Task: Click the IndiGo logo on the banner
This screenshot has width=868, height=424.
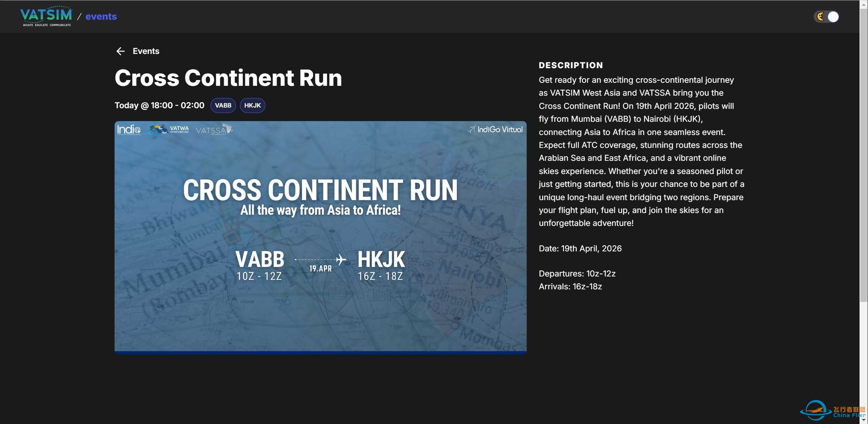Action: click(129, 130)
